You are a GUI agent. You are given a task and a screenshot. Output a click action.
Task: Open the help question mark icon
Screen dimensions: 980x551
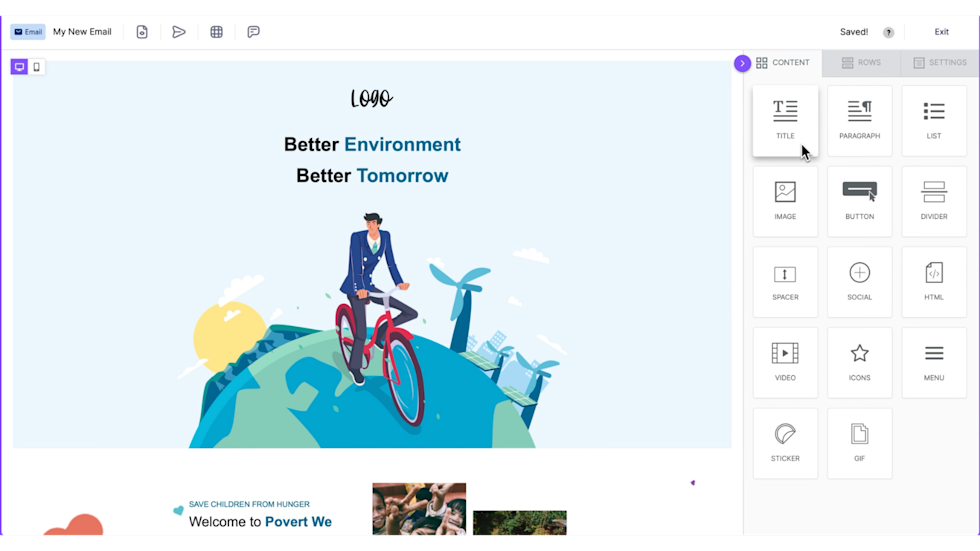pos(888,32)
